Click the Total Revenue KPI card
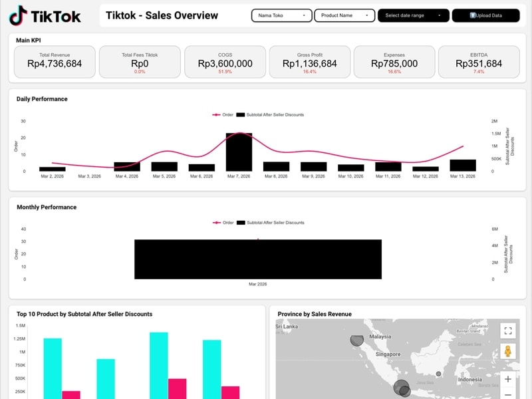This screenshot has width=532, height=399. pos(55,62)
